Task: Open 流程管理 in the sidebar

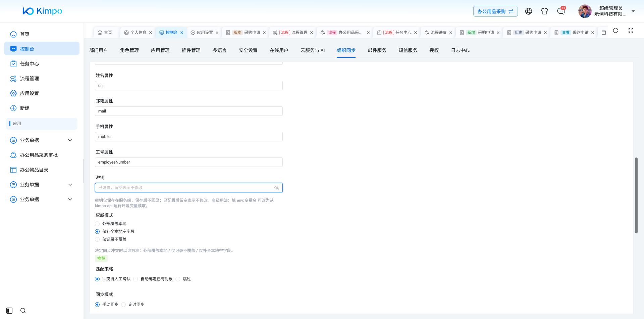Action: tap(42, 78)
